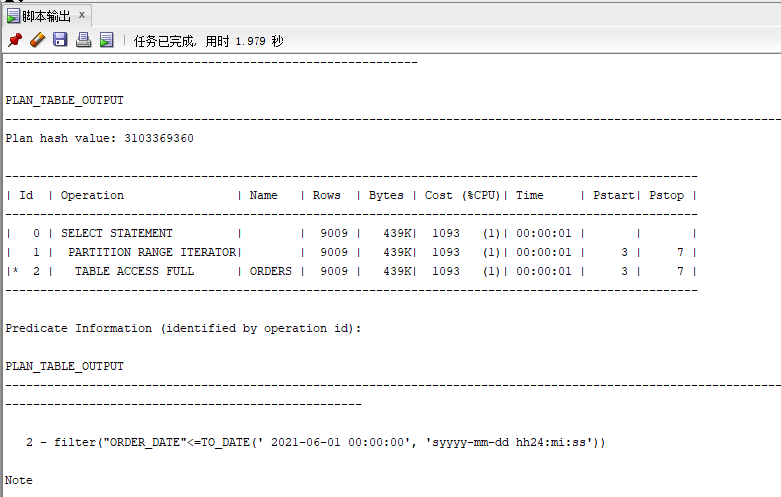Clear output with the eraser icon
Image resolution: width=781 pixels, height=497 pixels.
(37, 40)
